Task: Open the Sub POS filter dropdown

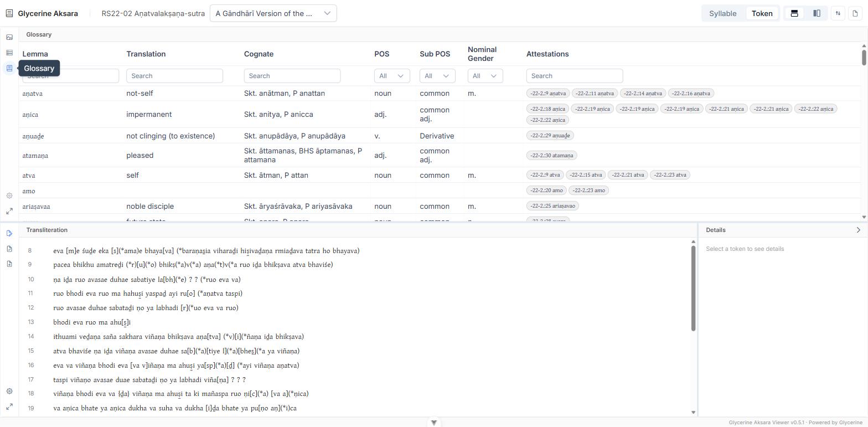Action: tap(437, 76)
